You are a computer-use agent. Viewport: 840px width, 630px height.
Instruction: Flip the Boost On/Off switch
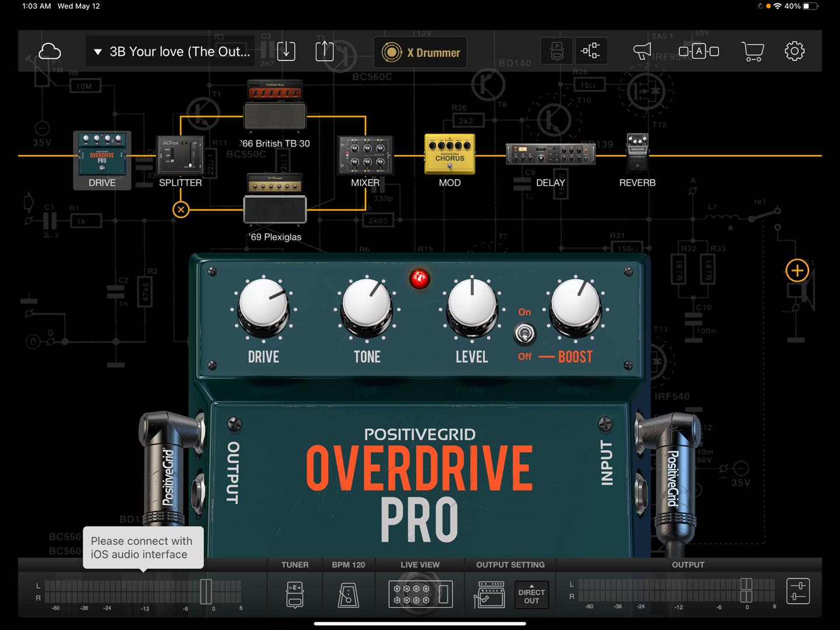(525, 334)
